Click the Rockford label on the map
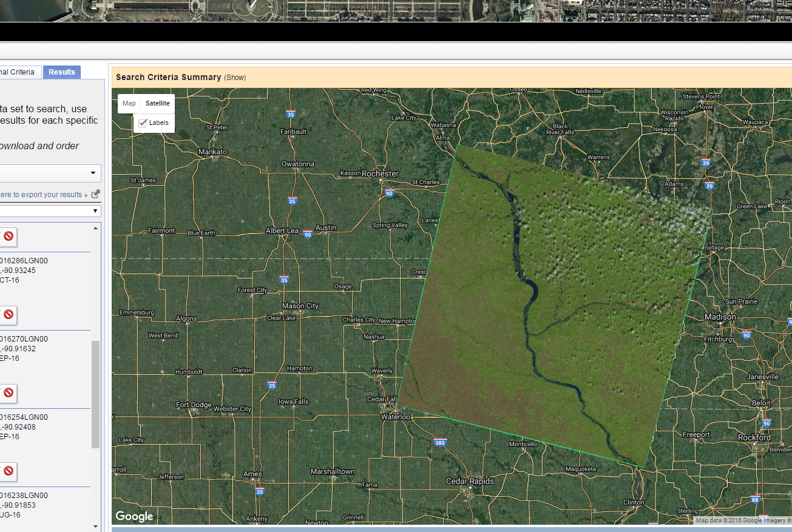Viewport: 792px width, 532px height. [754, 437]
